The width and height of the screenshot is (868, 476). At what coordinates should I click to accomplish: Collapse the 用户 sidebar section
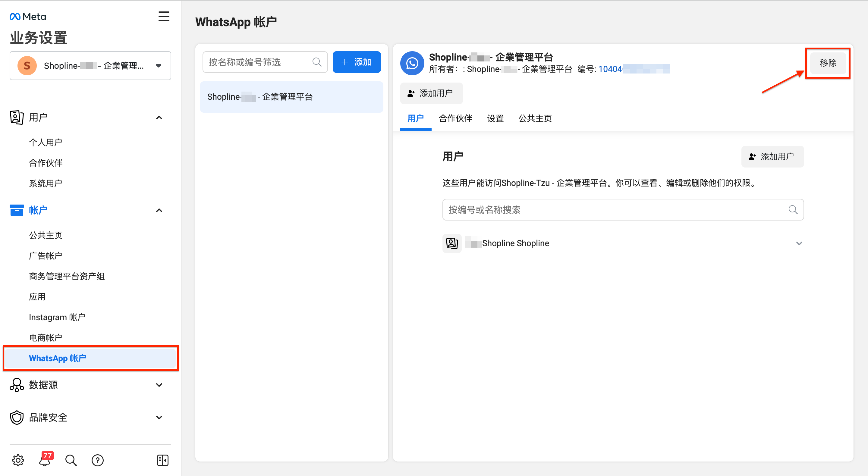tap(159, 117)
